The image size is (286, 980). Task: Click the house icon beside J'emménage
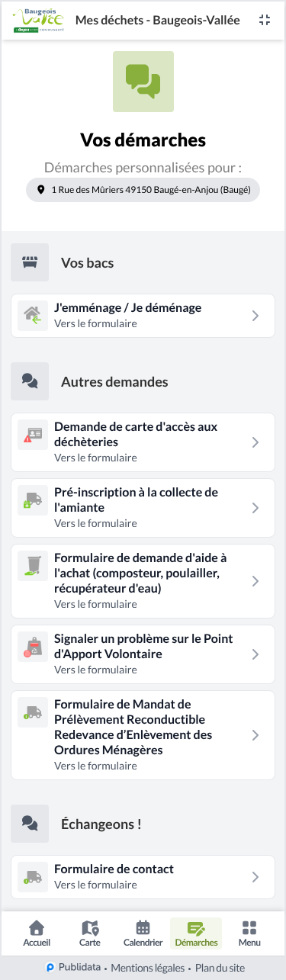[x=32, y=315]
